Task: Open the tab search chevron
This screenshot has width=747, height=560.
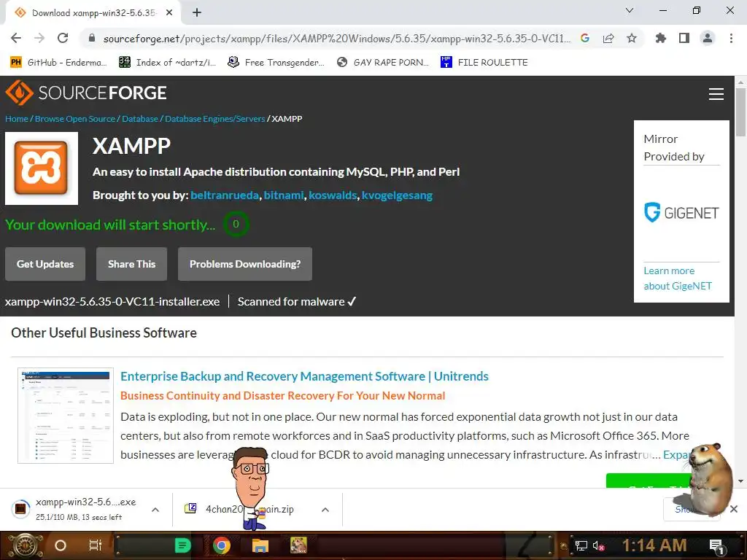Action: tap(630, 10)
